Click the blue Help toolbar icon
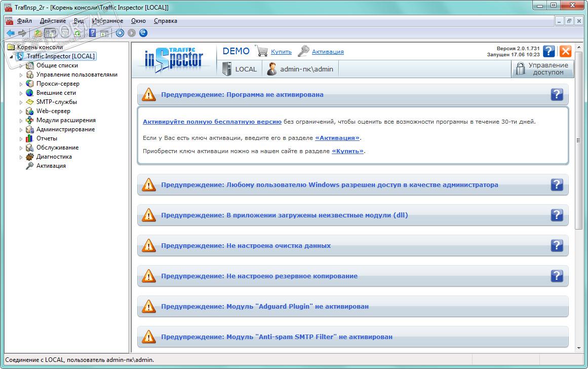588x369 pixels. coord(92,33)
